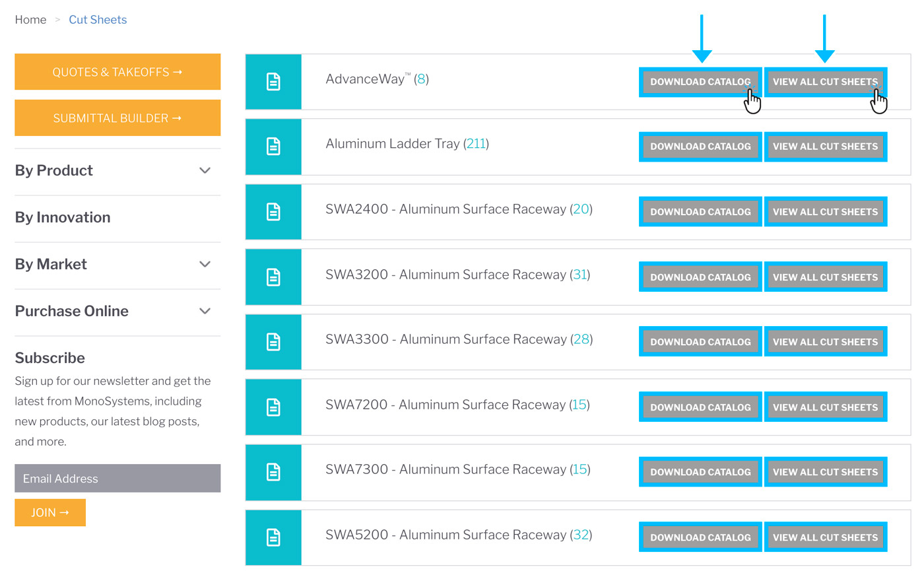Click the document icon beside SWA2400 row
The height and width of the screenshot is (573, 924).
273,212
